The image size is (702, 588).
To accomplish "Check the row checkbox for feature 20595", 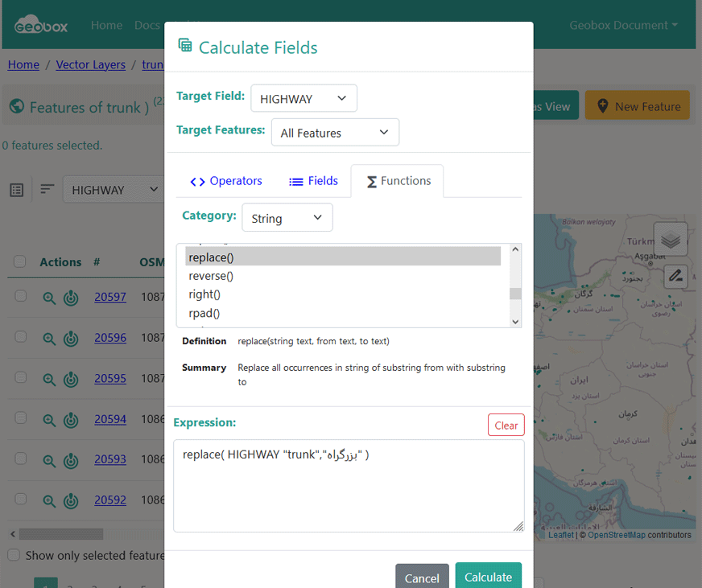I will click(21, 377).
